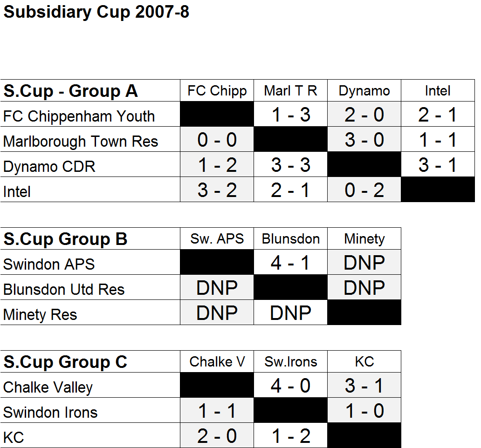Screen dimensions: 481x448
Task: Select the 'S.Cup - Group A' heading cell
Action: [70, 91]
